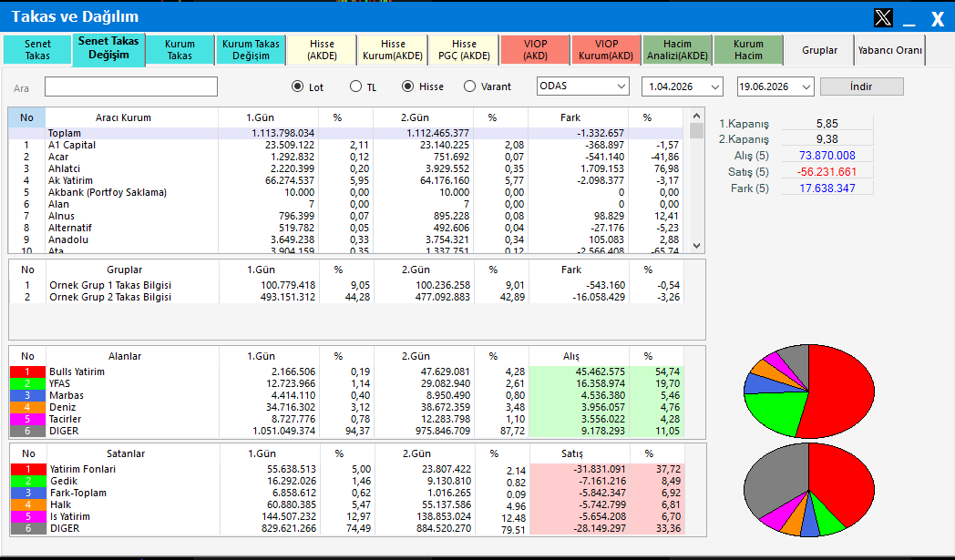Viewport: 955px width, 560px height.
Task: Open Hacim Analizi(AKDE) tab
Action: tap(677, 49)
